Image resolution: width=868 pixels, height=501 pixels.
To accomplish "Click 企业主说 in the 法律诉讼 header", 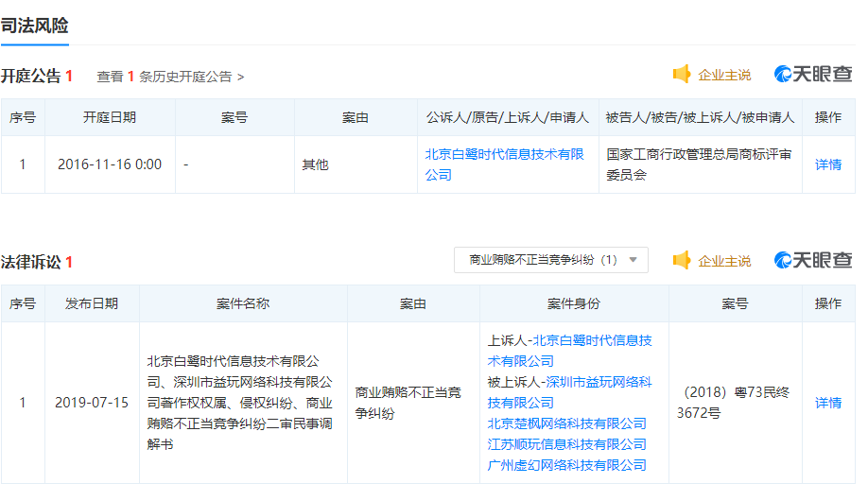I will [x=724, y=261].
